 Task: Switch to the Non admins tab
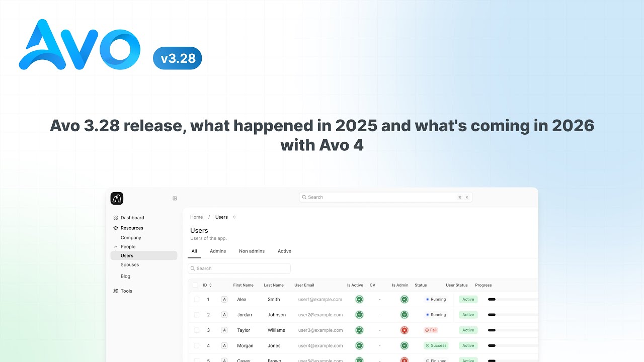pos(252,251)
